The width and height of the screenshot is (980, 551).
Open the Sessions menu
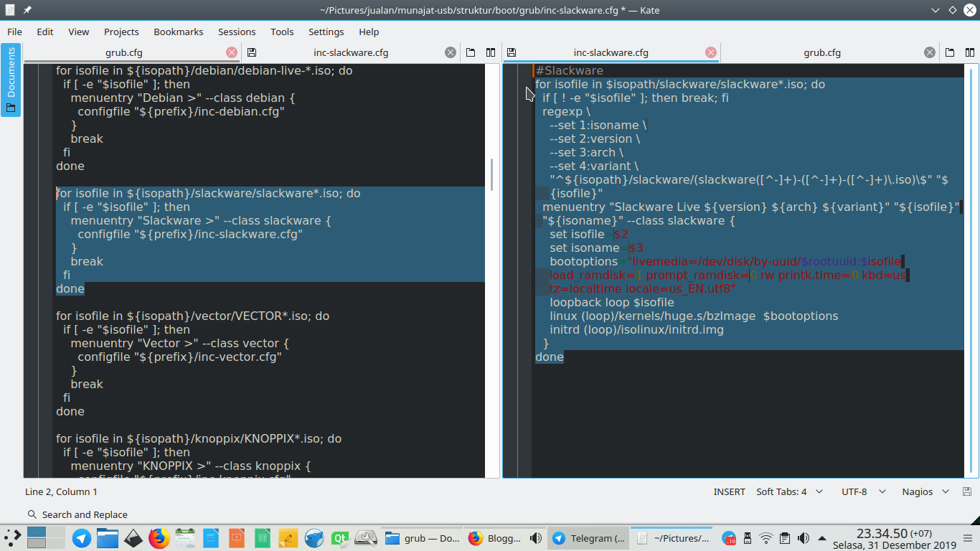click(237, 32)
